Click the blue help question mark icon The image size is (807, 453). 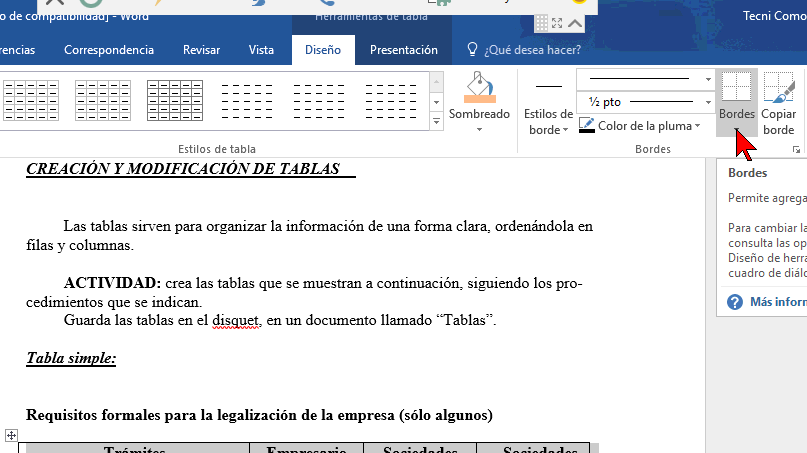(735, 302)
